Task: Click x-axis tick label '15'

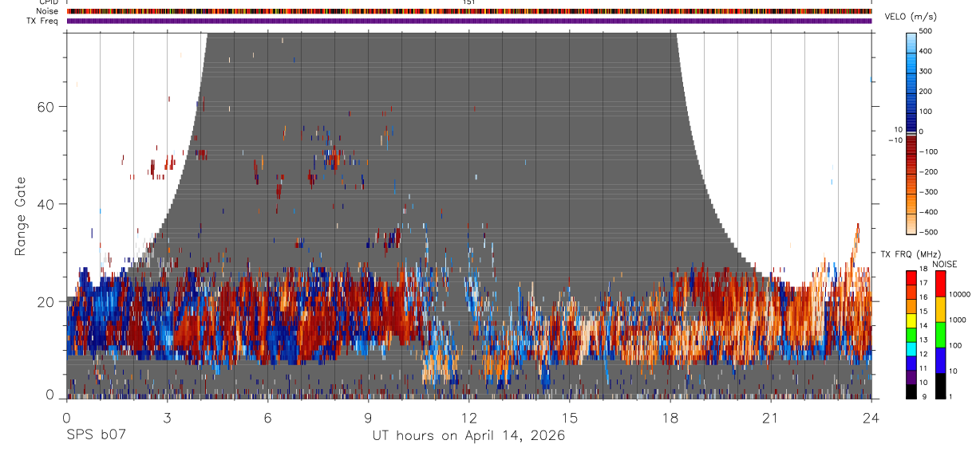Action: [x=569, y=417]
